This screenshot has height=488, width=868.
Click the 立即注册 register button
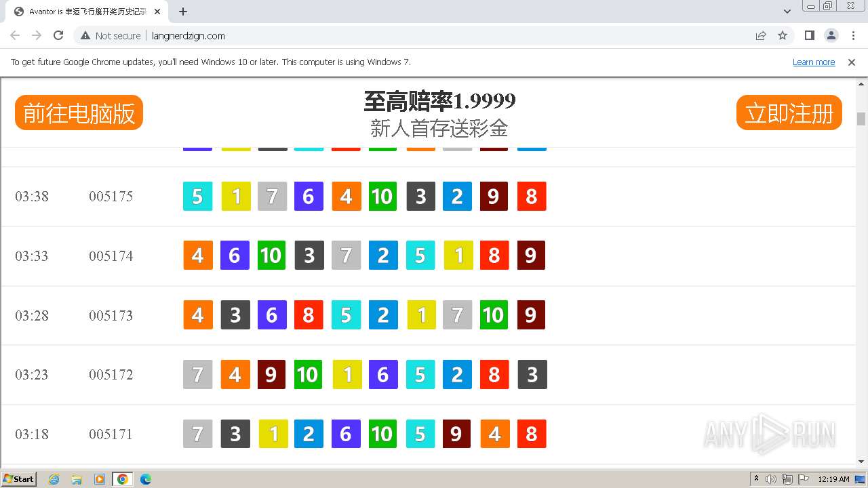(x=789, y=113)
